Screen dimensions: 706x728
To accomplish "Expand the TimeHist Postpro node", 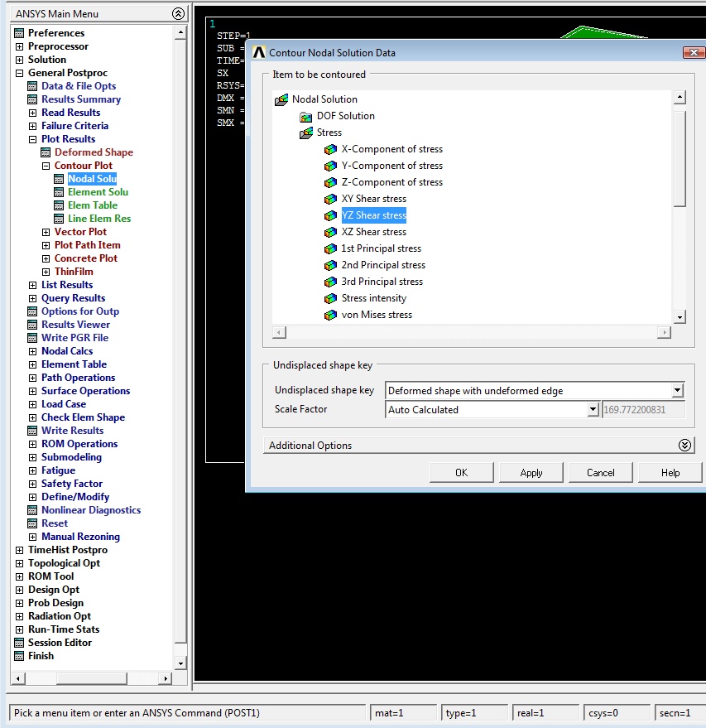I will pos(19,550).
